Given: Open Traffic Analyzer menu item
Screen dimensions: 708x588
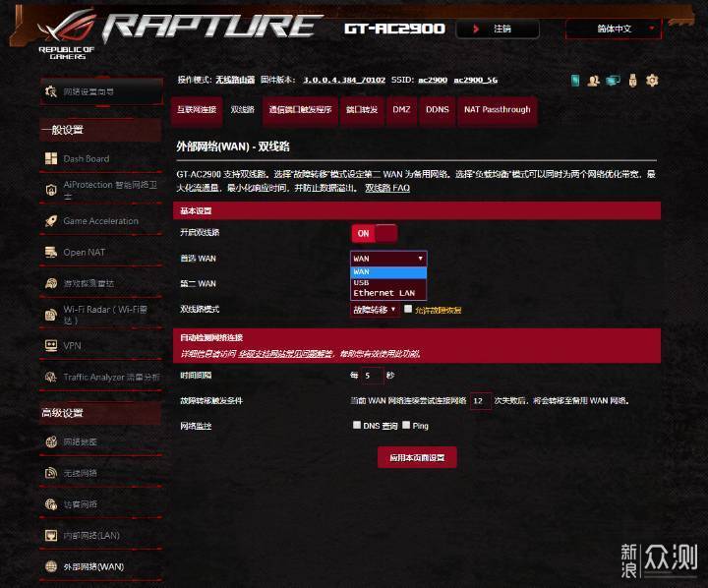Looking at the screenshot, I should pyautogui.click(x=100, y=378).
